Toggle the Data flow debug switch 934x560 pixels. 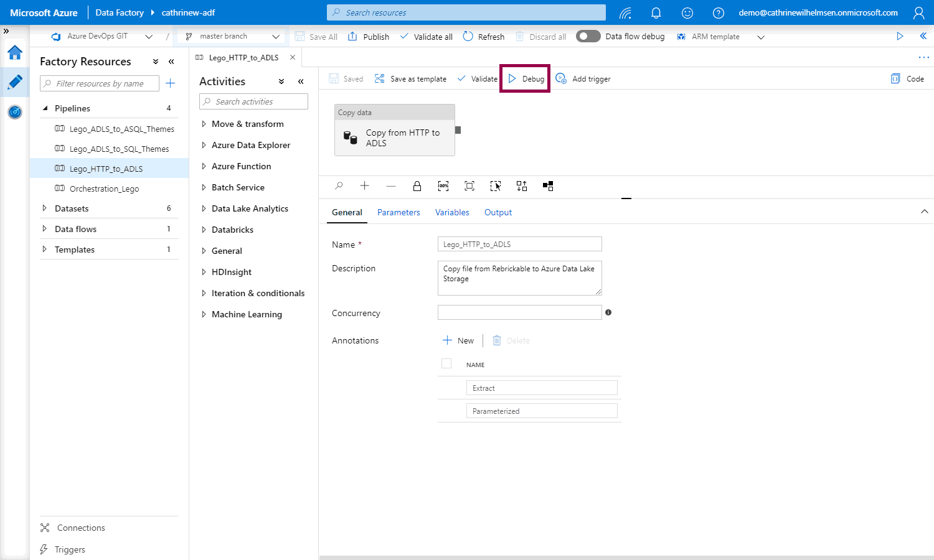click(x=588, y=37)
